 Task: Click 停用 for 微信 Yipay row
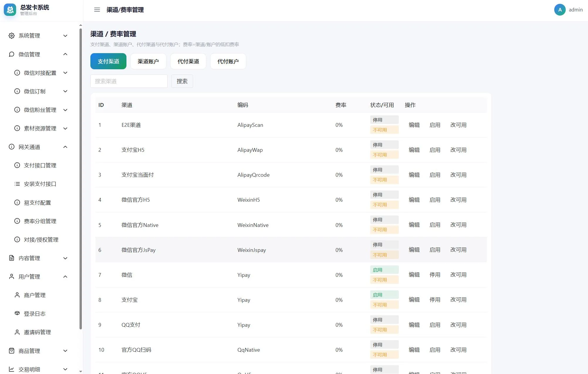click(435, 274)
